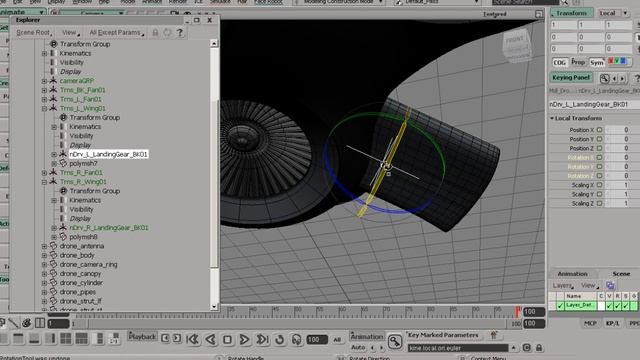Toggle layer visibility V checkbox
Screen dimensions: 640x360
609,305
